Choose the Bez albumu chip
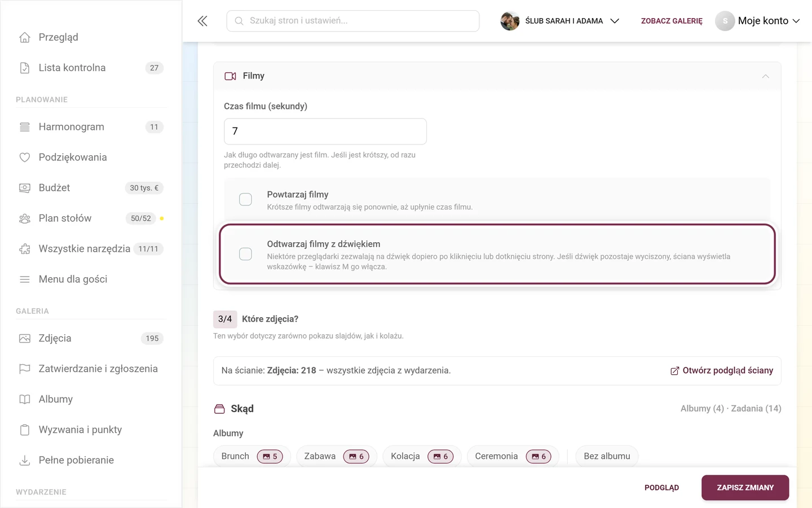This screenshot has width=812, height=508. (x=607, y=456)
